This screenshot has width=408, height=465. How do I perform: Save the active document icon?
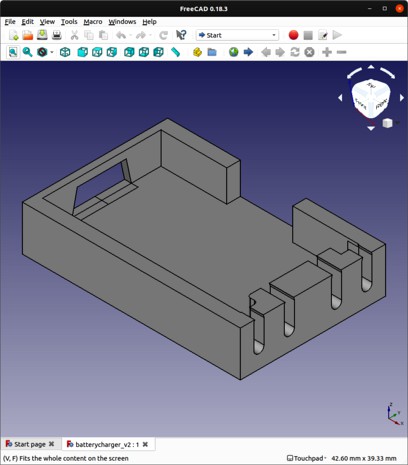pos(42,35)
